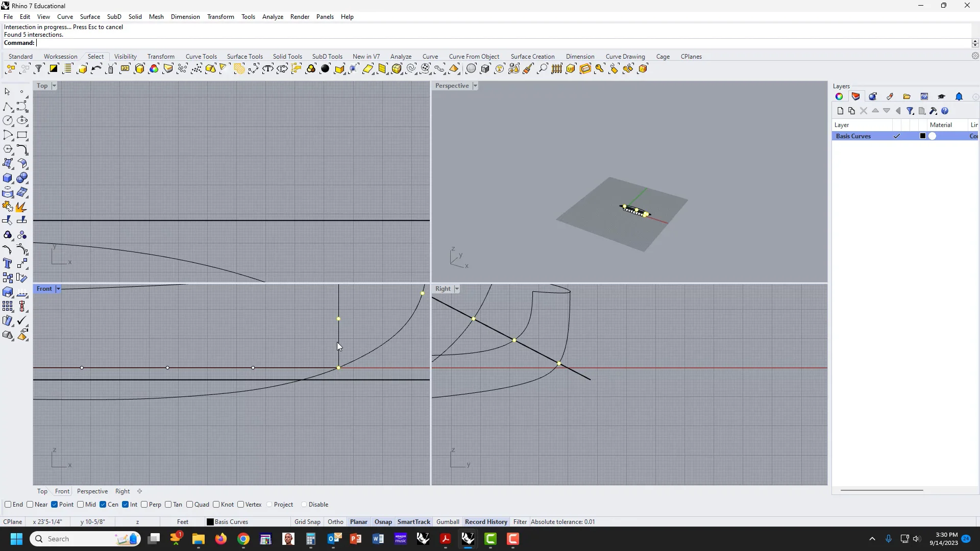The height and width of the screenshot is (551, 980).
Task: Open the notifications bell panel tab
Action: coord(959,96)
